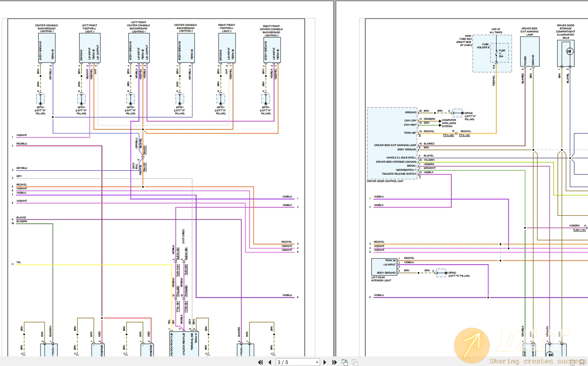Click the TTVL-2B1 connector reference link

(448, 135)
